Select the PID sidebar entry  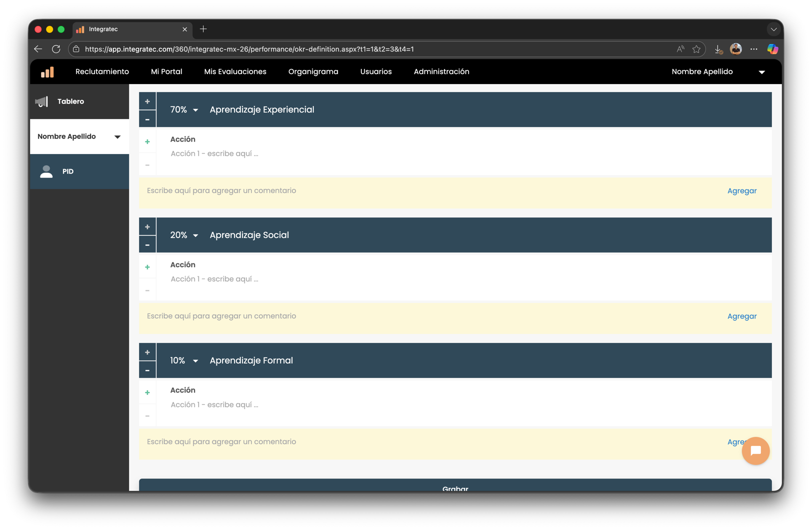79,171
